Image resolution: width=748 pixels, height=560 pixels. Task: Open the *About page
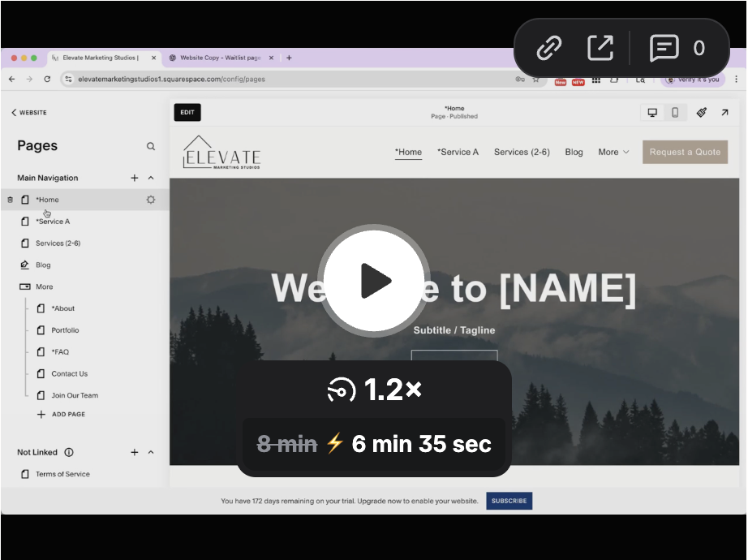click(63, 309)
